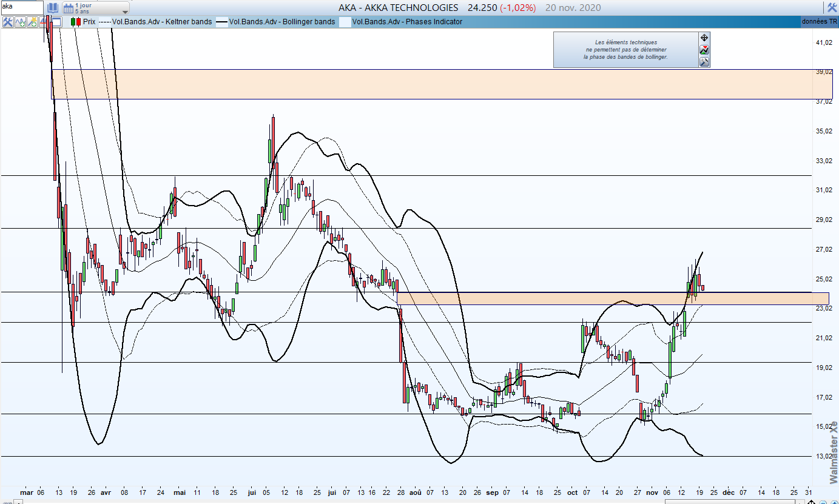
Task: Click the magic wand drawing tool icon
Action: coord(33,22)
